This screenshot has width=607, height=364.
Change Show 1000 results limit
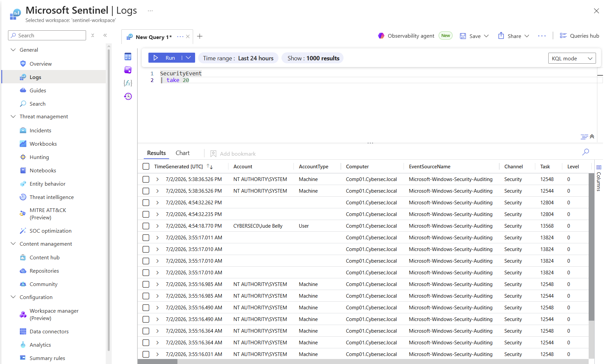313,58
